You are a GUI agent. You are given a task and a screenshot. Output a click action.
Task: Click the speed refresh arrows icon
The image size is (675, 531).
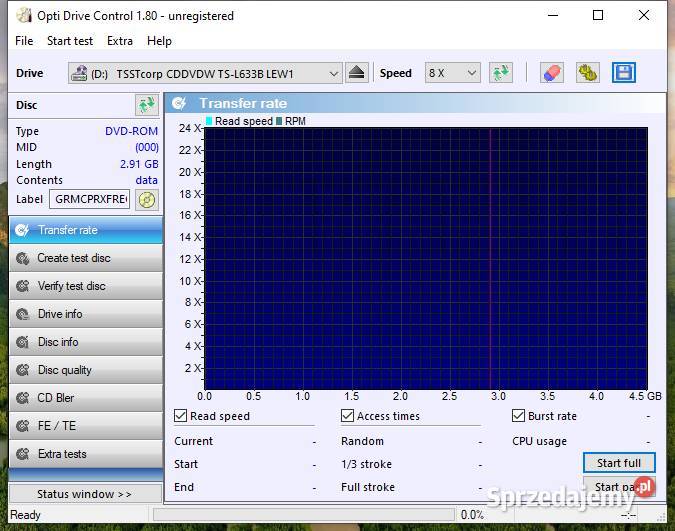click(x=501, y=73)
